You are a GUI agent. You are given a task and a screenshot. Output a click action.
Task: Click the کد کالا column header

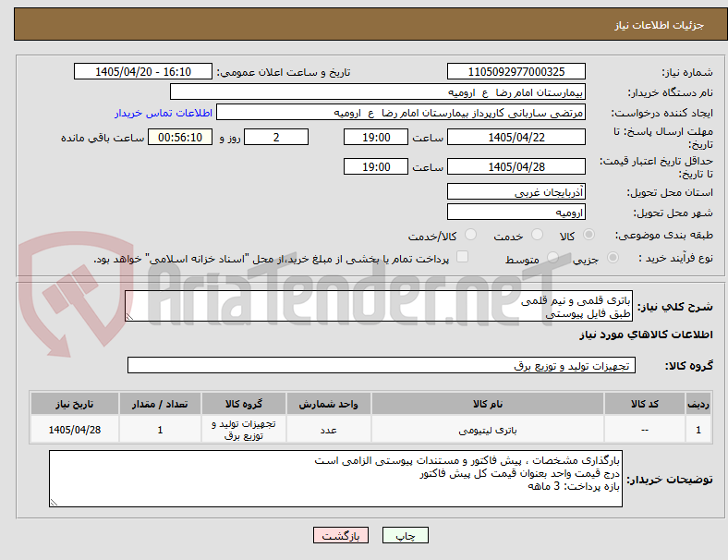[645, 404]
